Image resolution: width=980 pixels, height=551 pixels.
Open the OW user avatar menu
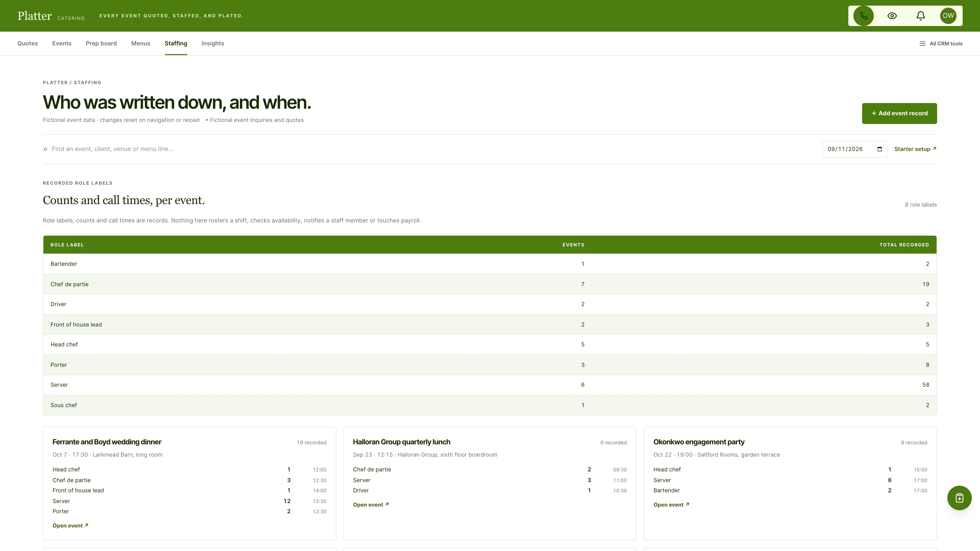click(948, 16)
